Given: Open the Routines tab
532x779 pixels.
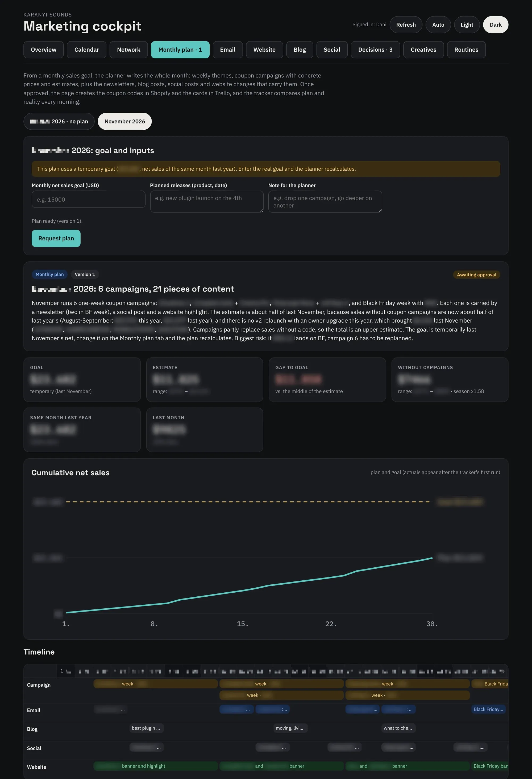Looking at the screenshot, I should coord(466,50).
